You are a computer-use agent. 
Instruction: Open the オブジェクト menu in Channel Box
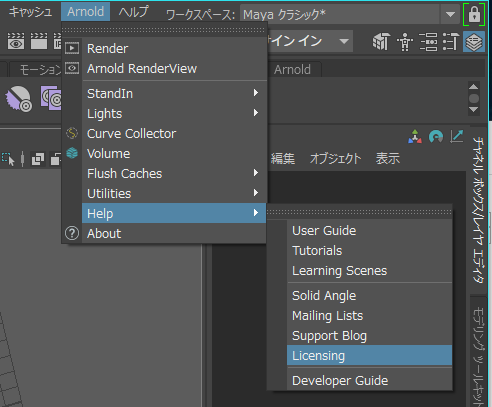(335, 159)
